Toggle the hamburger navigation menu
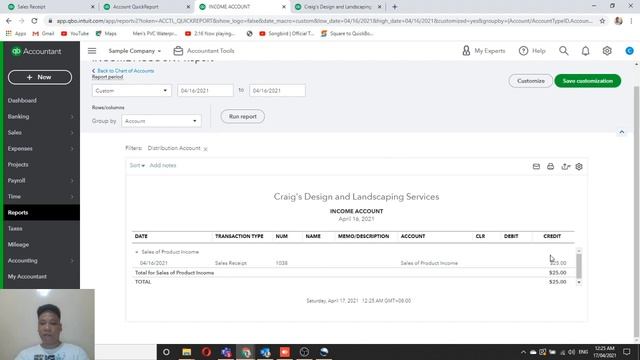 [x=92, y=51]
